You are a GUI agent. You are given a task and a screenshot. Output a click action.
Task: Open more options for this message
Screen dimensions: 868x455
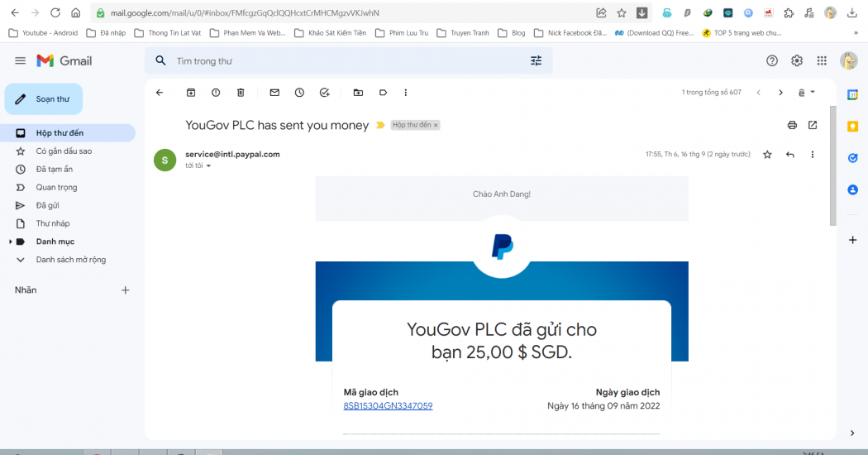click(813, 155)
